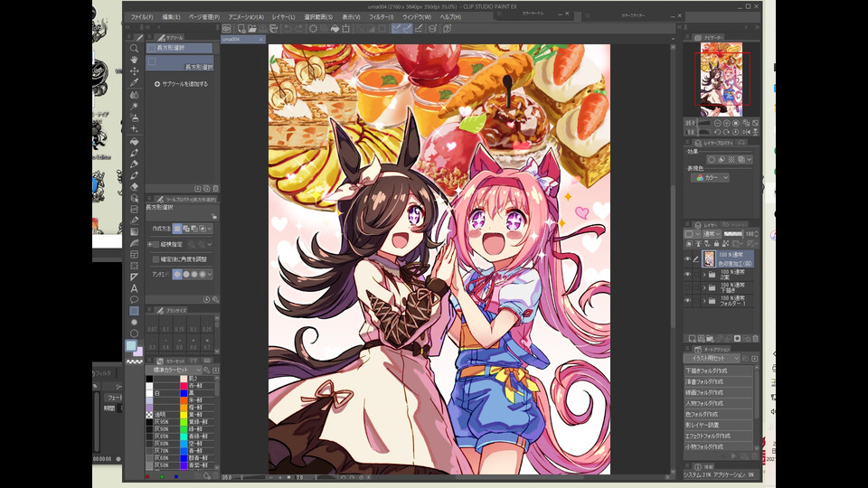Open the 編集(E) menu
868x488 pixels.
click(x=171, y=17)
